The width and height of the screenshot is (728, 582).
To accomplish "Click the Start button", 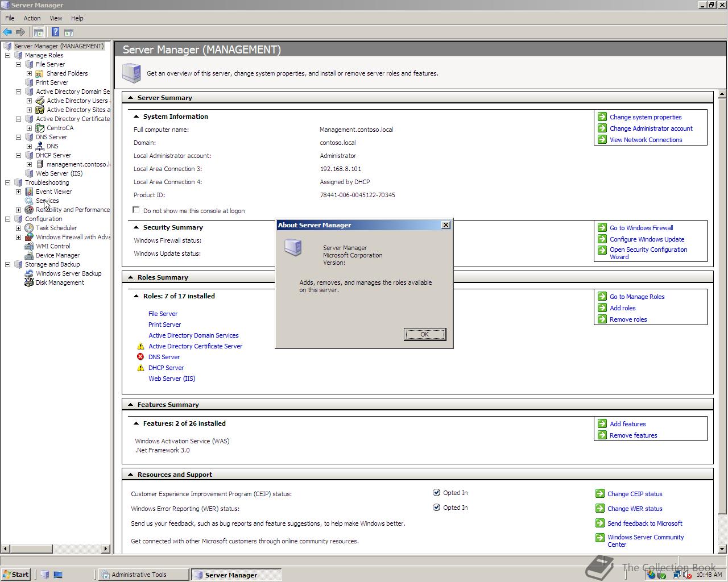I will click(15, 575).
